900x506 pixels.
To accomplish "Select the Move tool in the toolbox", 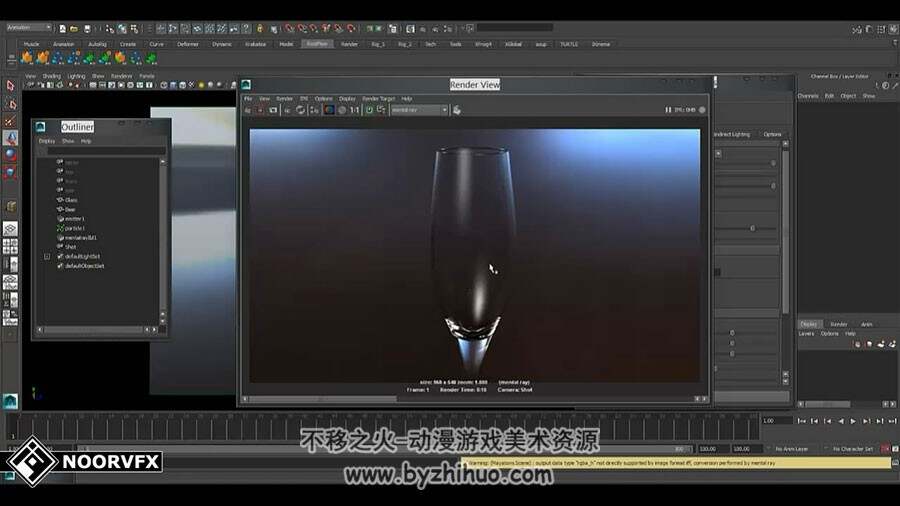I will click(10, 138).
